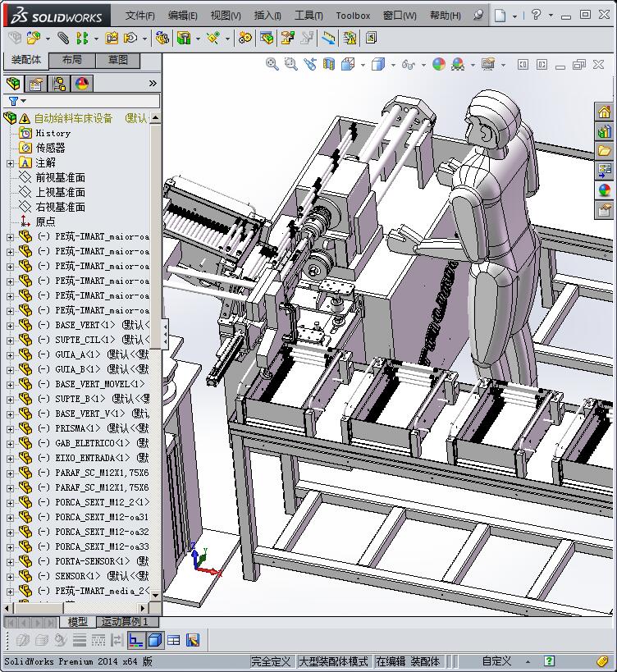
Task: Select the DisplayManager color ball tab
Action: [x=82, y=84]
